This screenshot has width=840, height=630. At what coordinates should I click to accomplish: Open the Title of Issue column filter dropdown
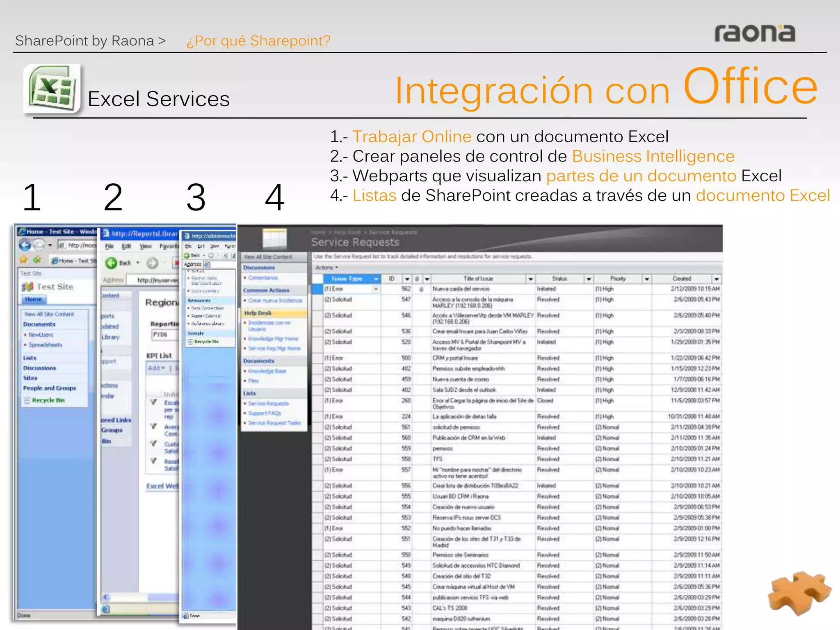(530, 279)
